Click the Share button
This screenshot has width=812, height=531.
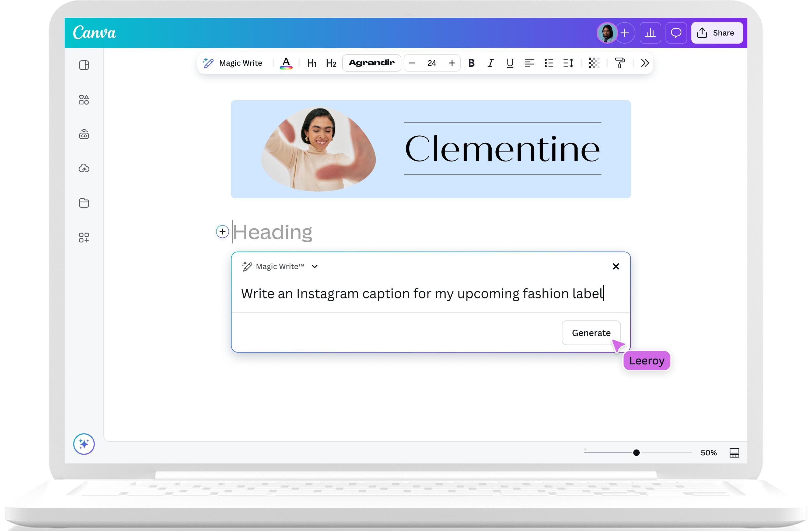point(717,33)
